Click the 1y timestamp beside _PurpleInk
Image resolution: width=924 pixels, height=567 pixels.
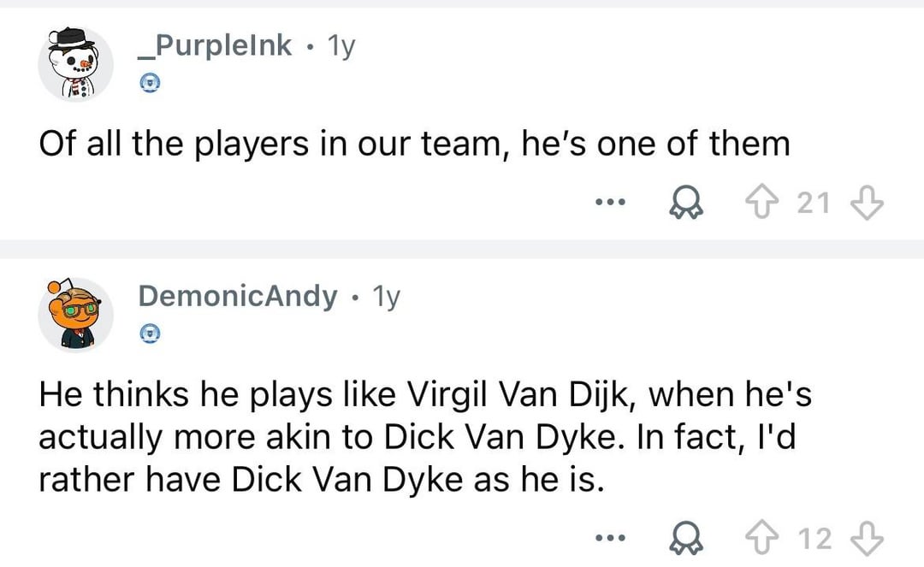coord(340,44)
